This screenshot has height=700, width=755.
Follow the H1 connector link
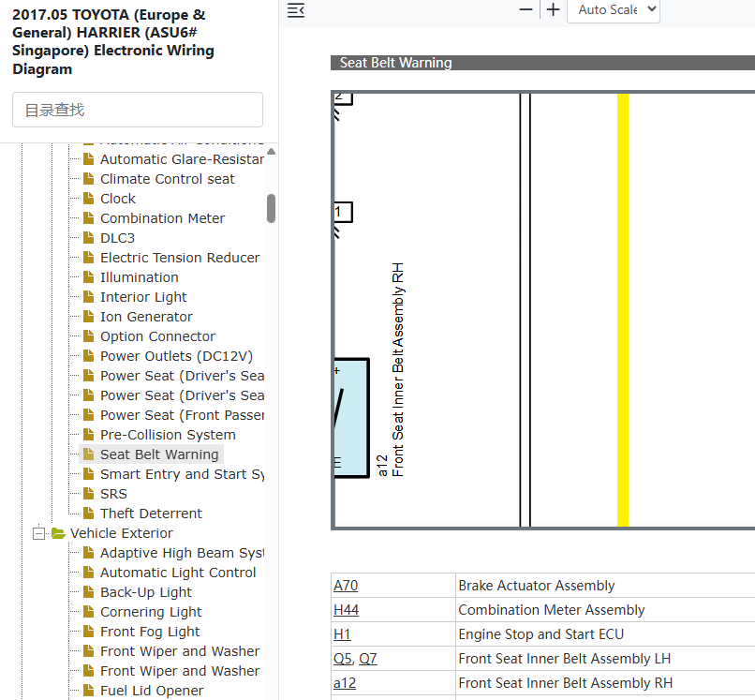pos(342,635)
